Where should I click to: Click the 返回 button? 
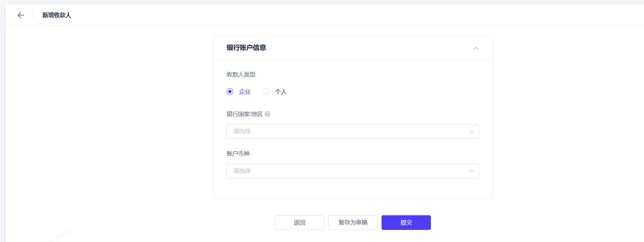[299, 223]
